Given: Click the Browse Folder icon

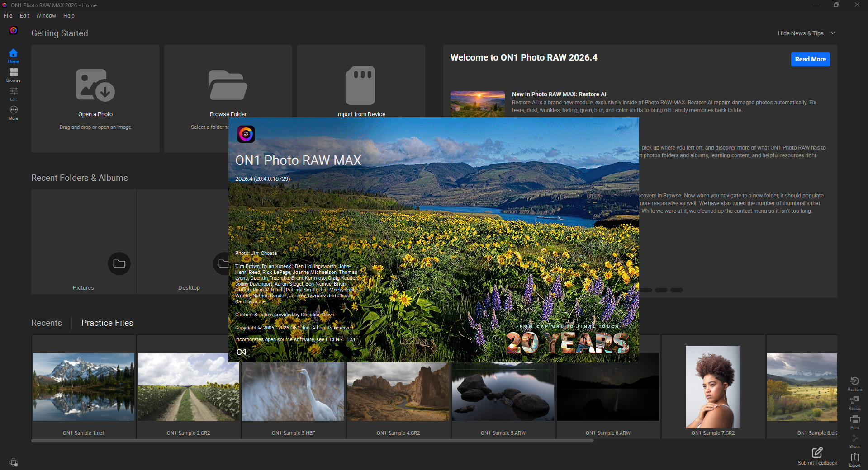Looking at the screenshot, I should tap(228, 85).
